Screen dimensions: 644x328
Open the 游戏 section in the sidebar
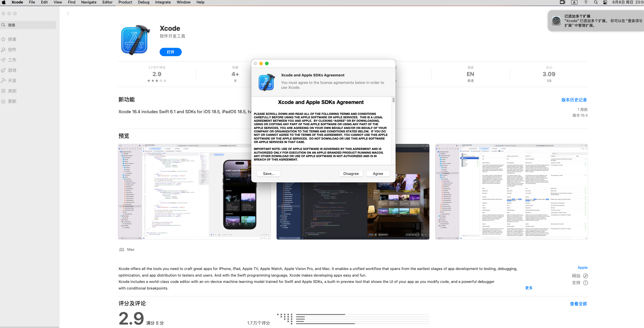(x=12, y=70)
